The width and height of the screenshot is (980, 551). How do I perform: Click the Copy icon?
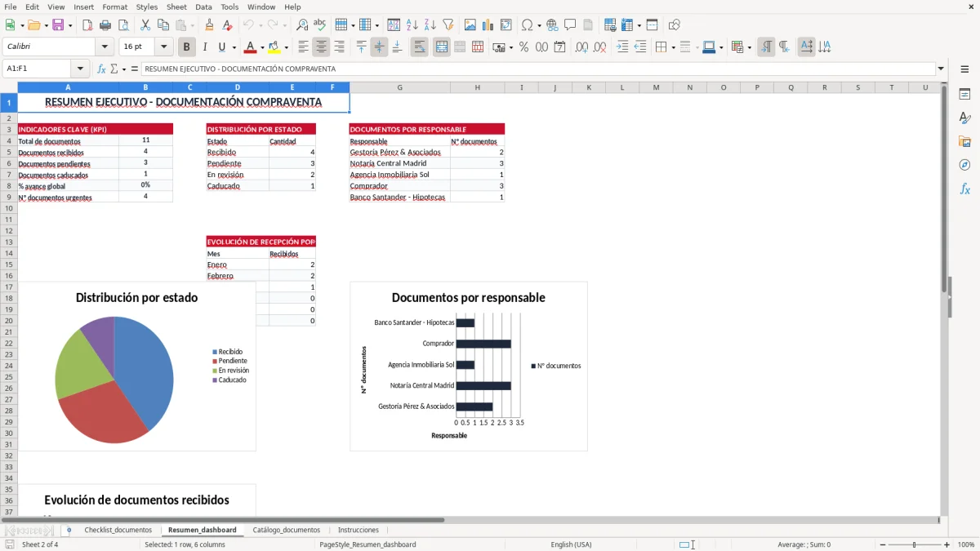[x=163, y=25]
